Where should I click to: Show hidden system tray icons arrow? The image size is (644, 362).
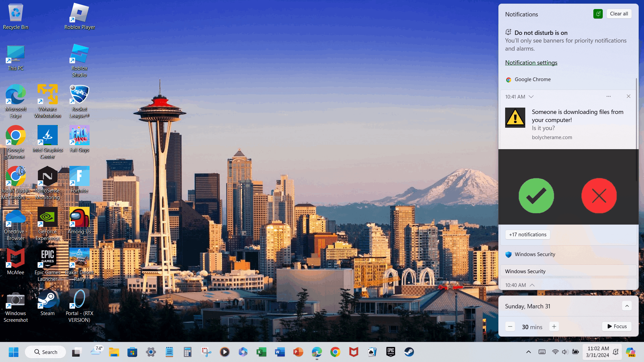(x=528, y=352)
